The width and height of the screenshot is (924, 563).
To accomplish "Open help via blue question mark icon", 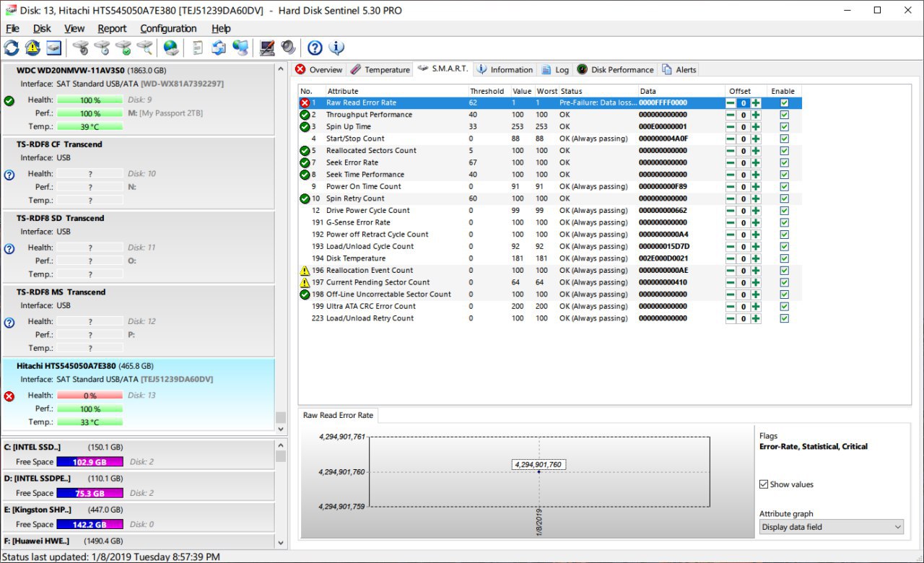I will tap(315, 48).
